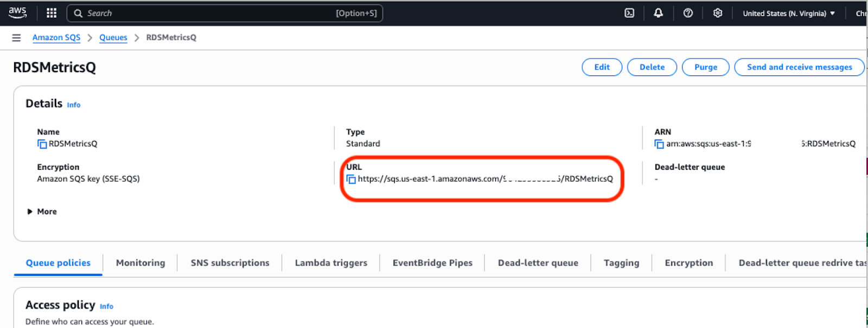Launch CloudShell from the top bar
Screen dimensions: 868x328
tap(629, 13)
